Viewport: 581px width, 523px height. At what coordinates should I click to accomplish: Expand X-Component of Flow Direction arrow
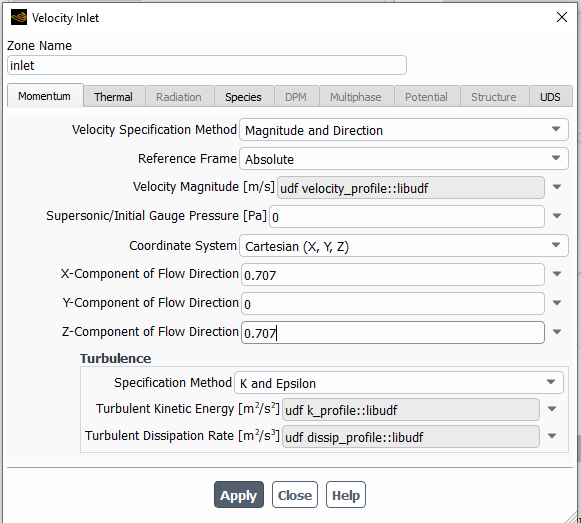point(557,274)
